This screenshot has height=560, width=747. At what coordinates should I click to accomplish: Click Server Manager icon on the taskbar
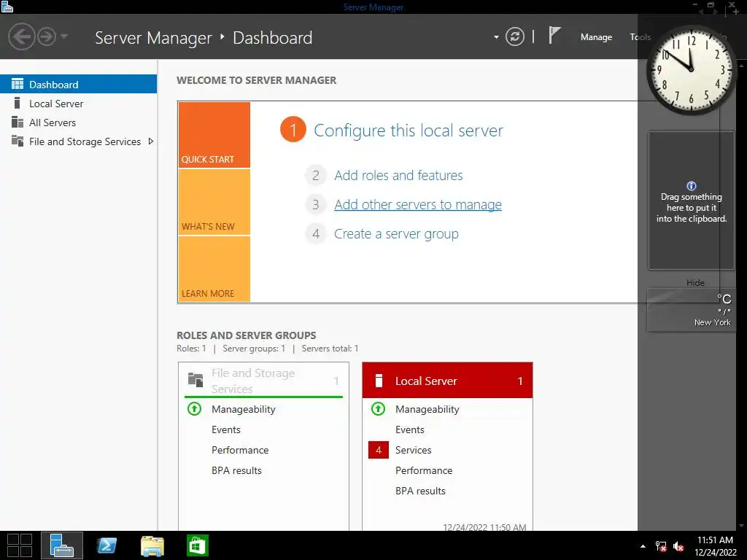tap(62, 545)
